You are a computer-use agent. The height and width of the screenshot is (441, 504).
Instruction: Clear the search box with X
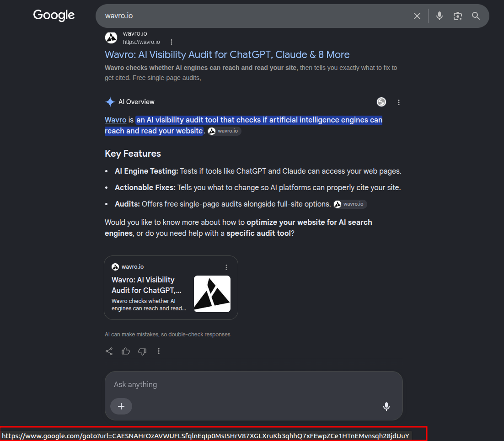[x=417, y=16]
